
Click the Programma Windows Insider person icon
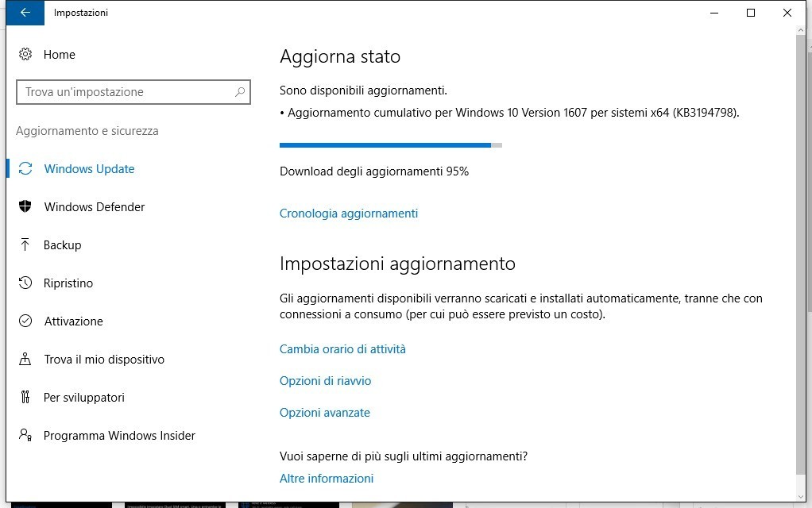coord(25,436)
